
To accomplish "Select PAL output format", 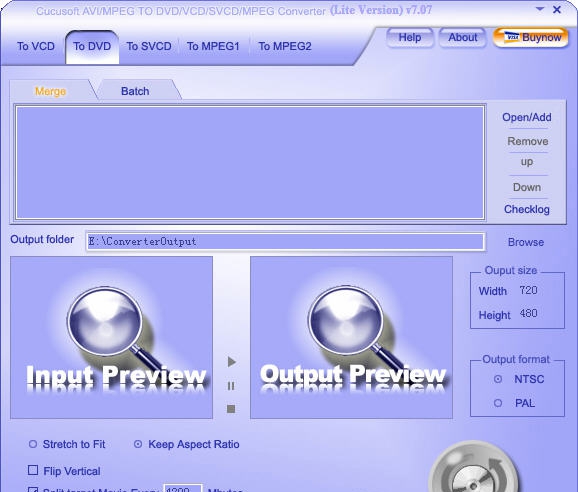I will [x=498, y=403].
